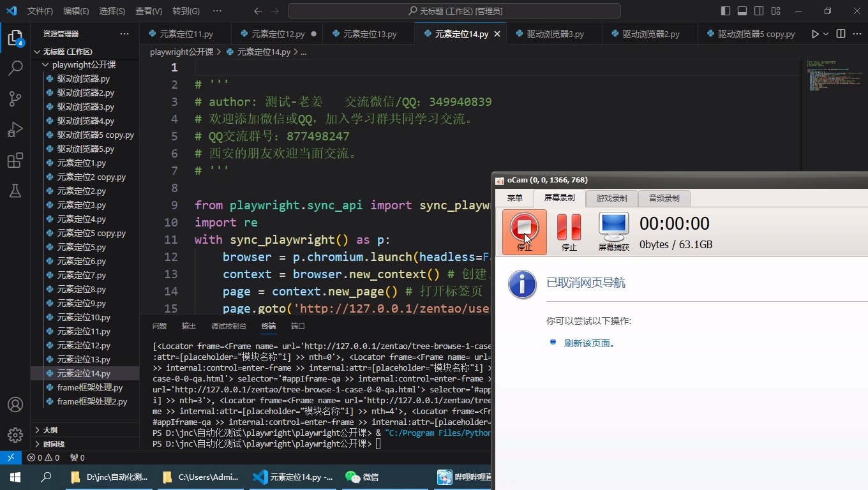Click the title bar search box
Image resolution: width=868 pixels, height=490 pixels.
coord(454,11)
